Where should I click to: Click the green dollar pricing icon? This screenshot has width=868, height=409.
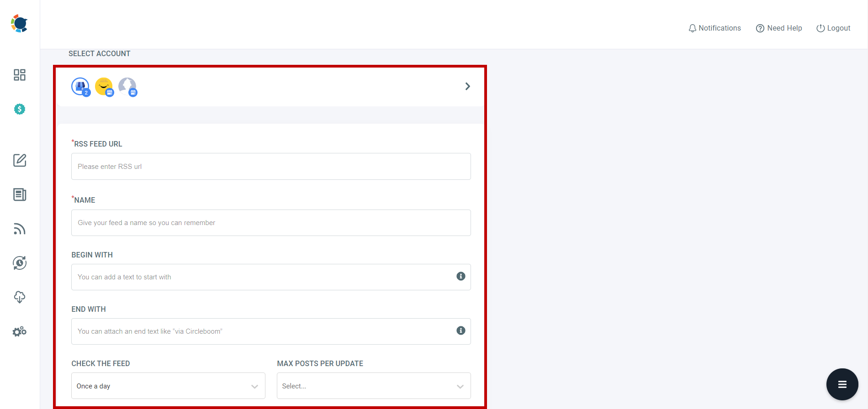coord(20,109)
